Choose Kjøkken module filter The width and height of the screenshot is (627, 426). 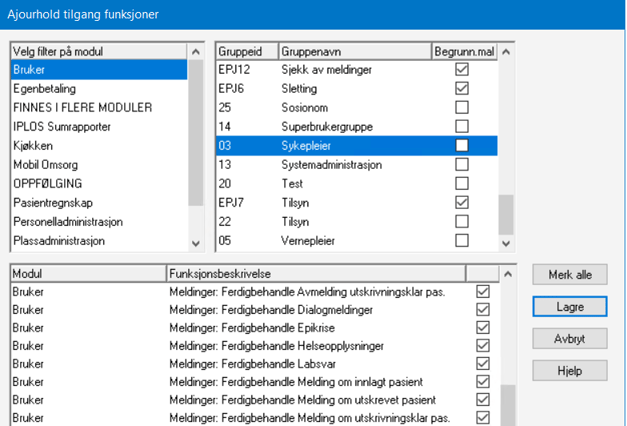coord(35,145)
